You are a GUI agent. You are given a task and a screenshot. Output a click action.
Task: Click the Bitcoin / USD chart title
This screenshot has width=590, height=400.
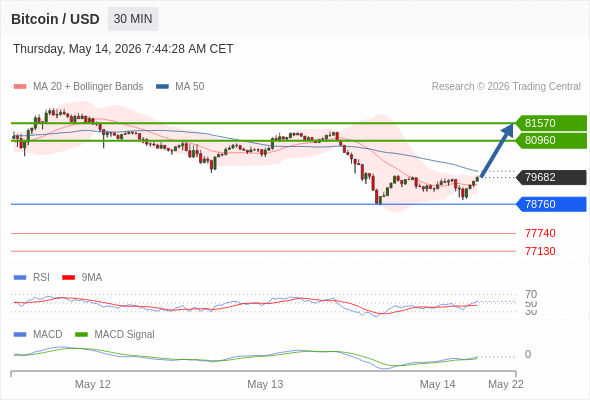(55, 19)
